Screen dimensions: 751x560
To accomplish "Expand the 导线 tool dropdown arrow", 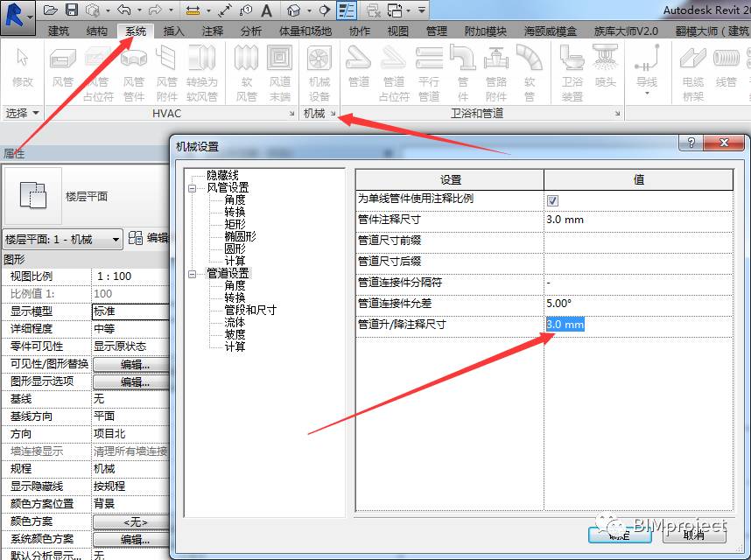I will pos(647,93).
